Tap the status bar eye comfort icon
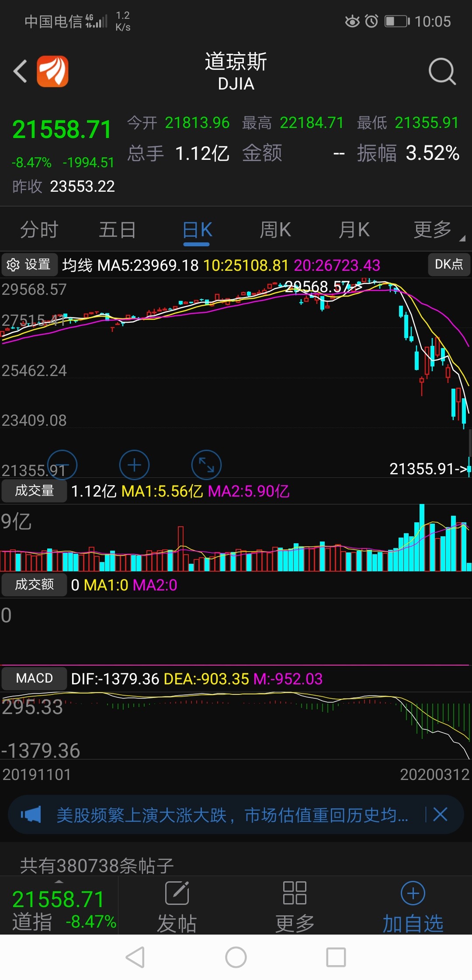472x980 pixels. pos(352,21)
